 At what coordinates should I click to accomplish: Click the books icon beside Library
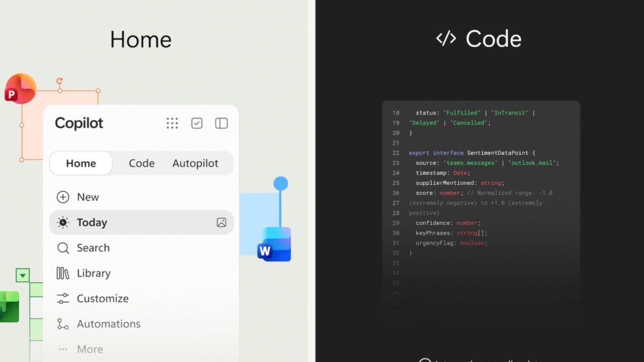pos(63,273)
